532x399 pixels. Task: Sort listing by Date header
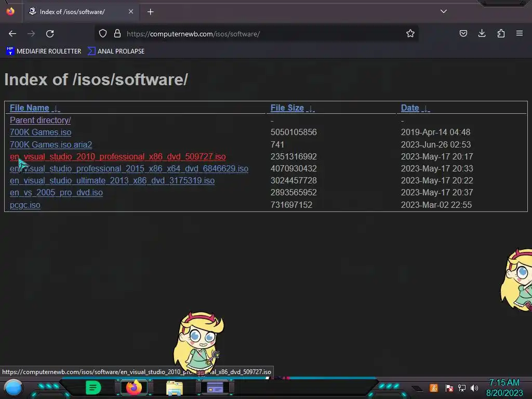tap(410, 108)
